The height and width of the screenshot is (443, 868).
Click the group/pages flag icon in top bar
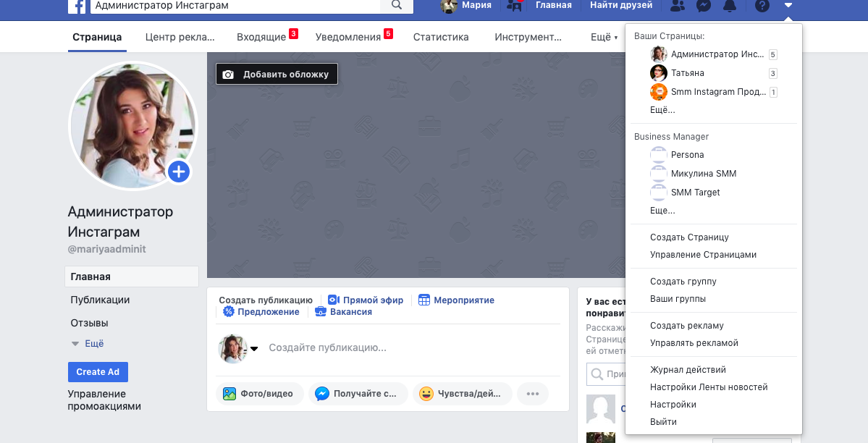click(x=515, y=6)
